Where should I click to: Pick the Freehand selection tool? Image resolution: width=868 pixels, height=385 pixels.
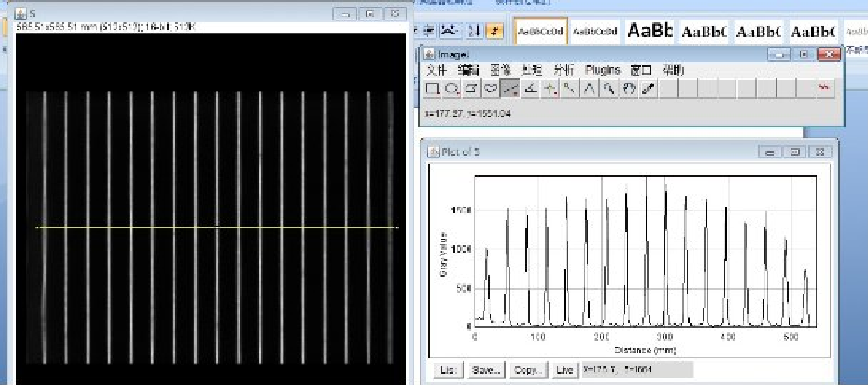coord(490,89)
